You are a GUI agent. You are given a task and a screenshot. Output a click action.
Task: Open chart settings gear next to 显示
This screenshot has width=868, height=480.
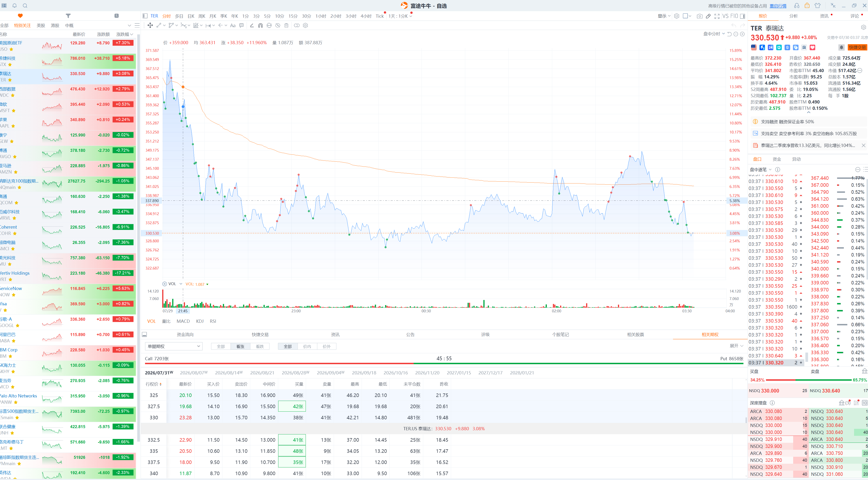tap(677, 16)
